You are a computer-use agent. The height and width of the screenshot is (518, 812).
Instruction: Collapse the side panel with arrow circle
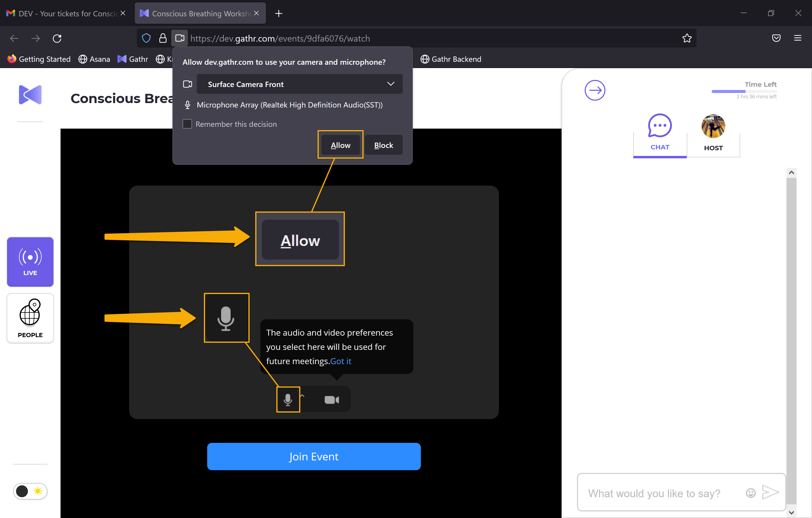click(594, 90)
